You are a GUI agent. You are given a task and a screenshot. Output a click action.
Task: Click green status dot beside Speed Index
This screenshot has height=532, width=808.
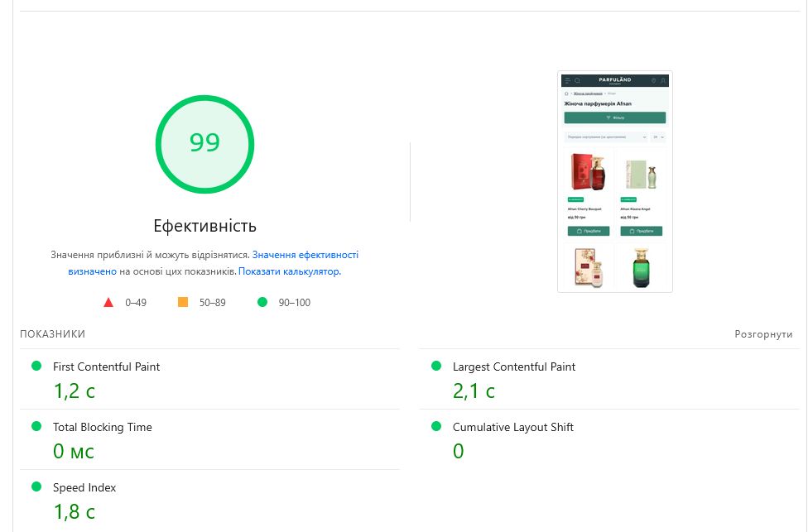[x=36, y=486]
